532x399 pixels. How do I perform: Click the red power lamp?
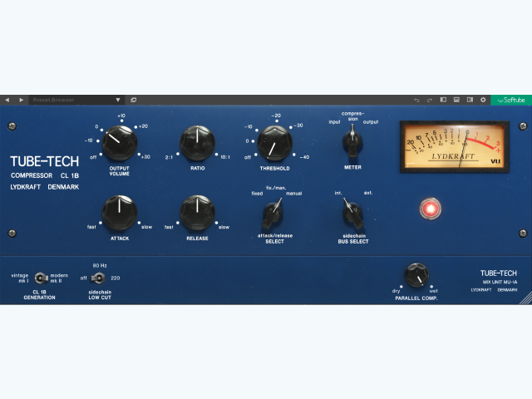431,209
